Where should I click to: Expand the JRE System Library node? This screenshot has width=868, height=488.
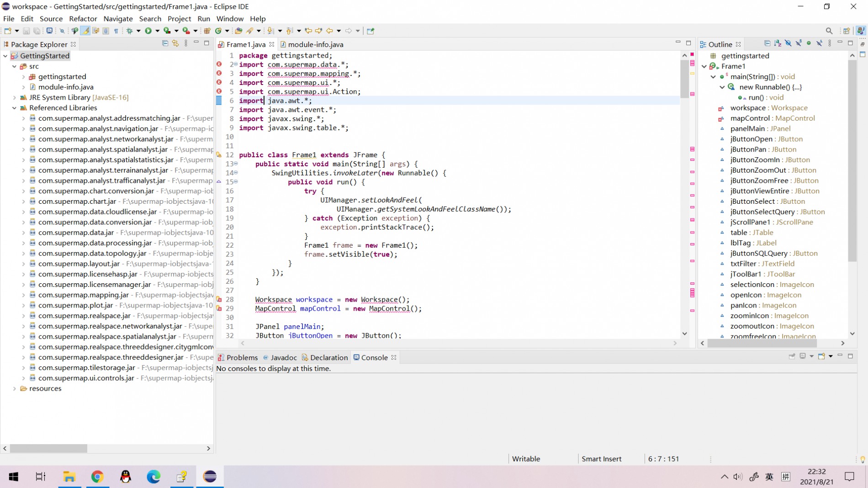15,97
